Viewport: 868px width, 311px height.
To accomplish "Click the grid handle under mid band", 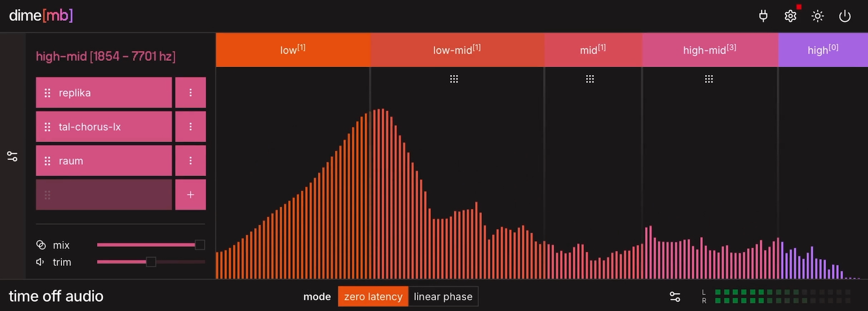I will 590,79.
